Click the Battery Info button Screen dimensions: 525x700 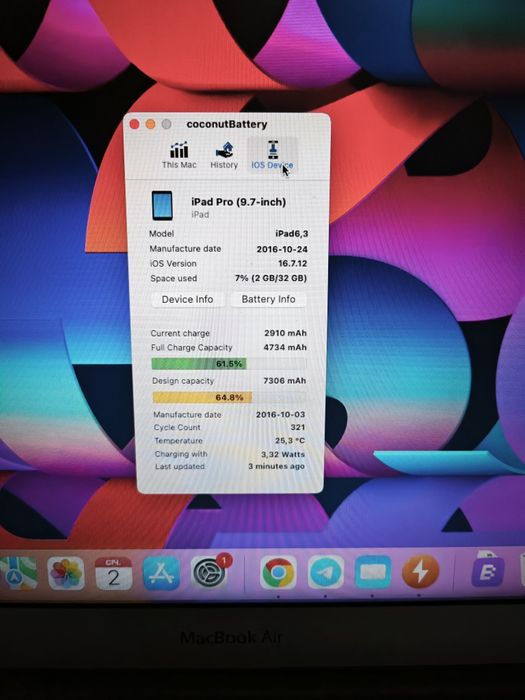(x=268, y=299)
